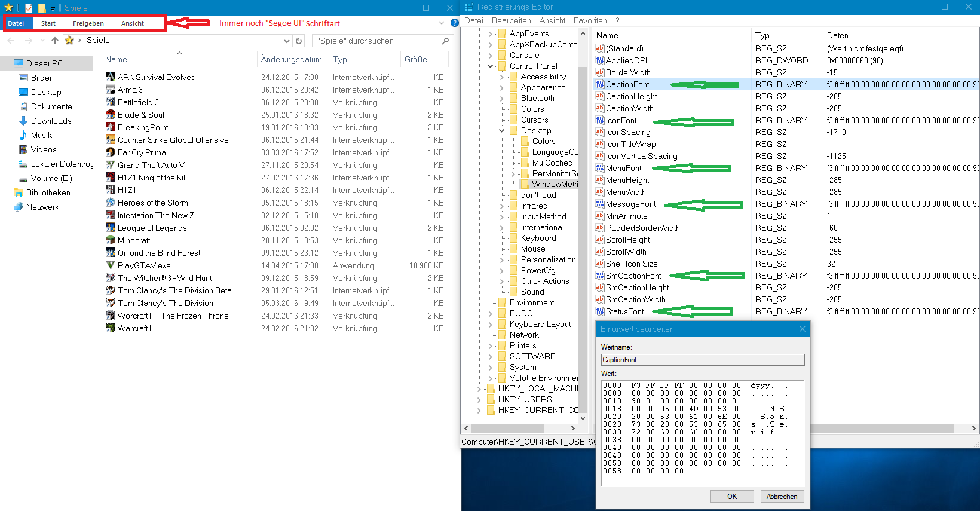
Task: Select Tom Clancy's The Division Beta
Action: click(x=174, y=290)
